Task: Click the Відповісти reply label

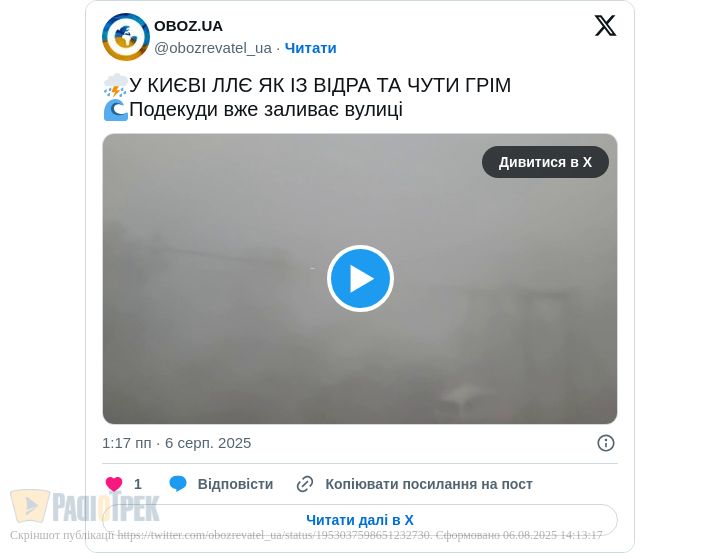Action: [x=235, y=484]
